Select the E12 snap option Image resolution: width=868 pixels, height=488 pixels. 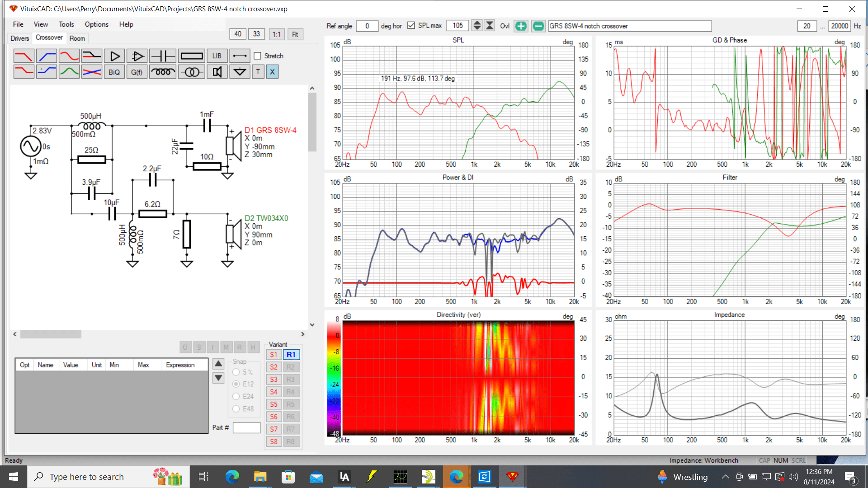[x=236, y=384]
